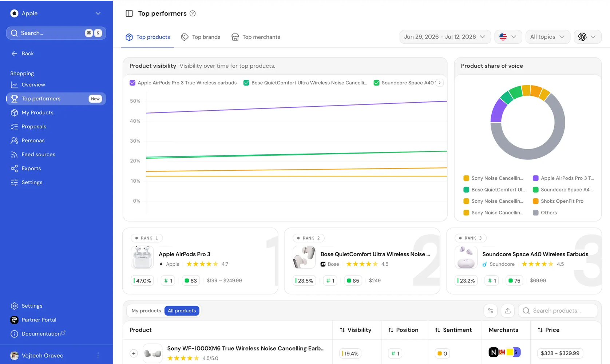
Task: Expand the Sony WF-1000XM6 row
Action: coord(134,353)
